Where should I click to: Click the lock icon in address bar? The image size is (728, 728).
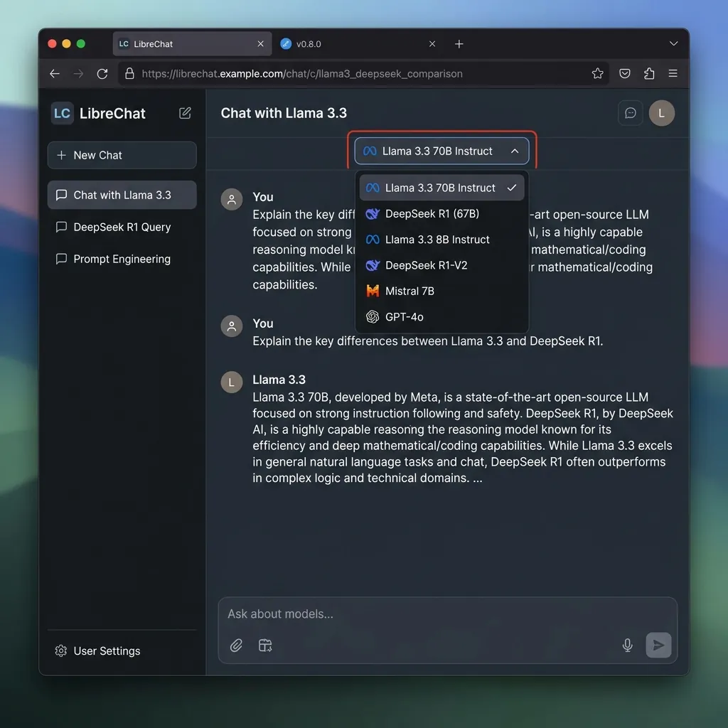click(129, 73)
